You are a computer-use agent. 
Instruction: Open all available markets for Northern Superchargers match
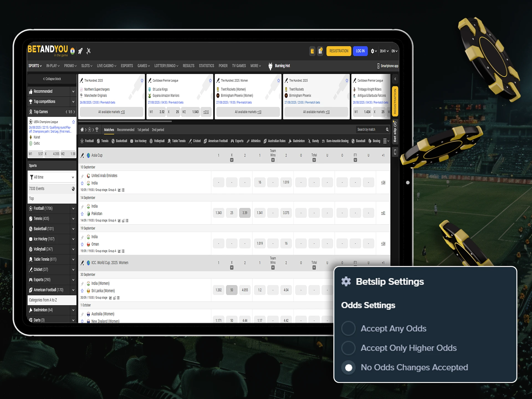[x=111, y=112]
